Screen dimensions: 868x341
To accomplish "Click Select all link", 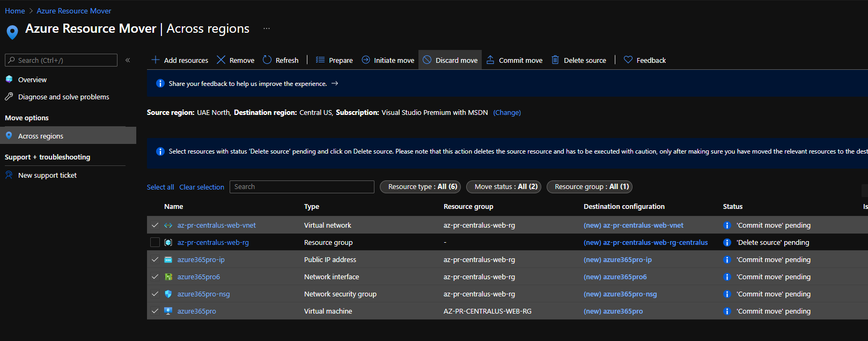I will [160, 187].
